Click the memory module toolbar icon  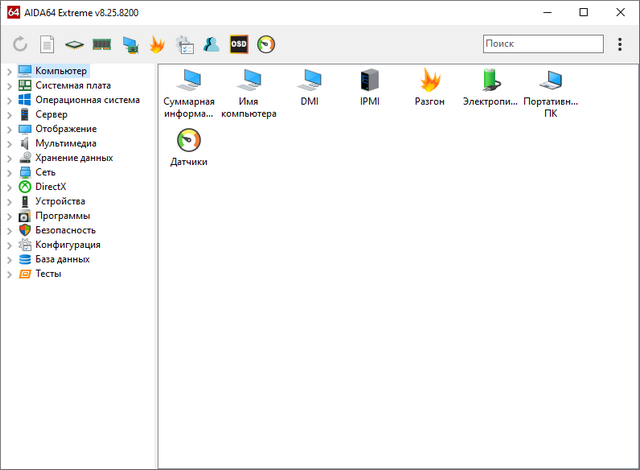click(102, 44)
